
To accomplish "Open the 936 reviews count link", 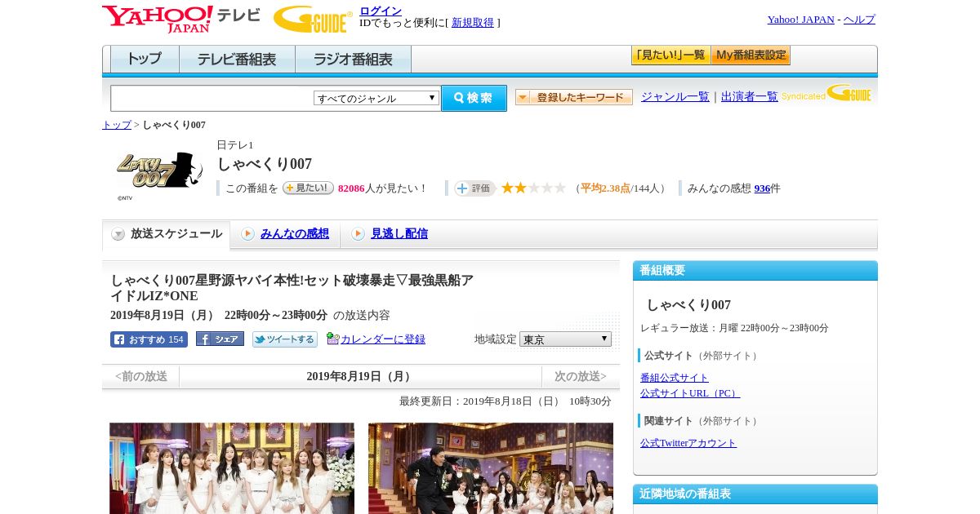I will pyautogui.click(x=763, y=188).
